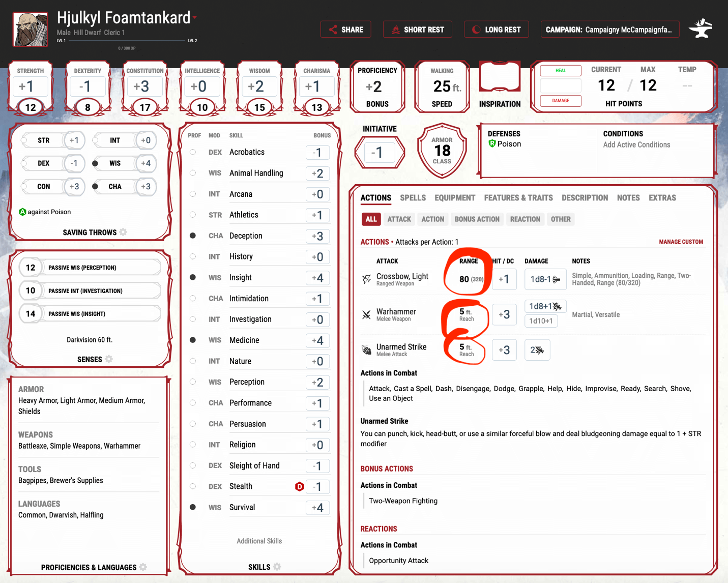The height and width of the screenshot is (583, 728).
Task: Roll Warhammer versatile 1d10+1 damage
Action: 541,321
